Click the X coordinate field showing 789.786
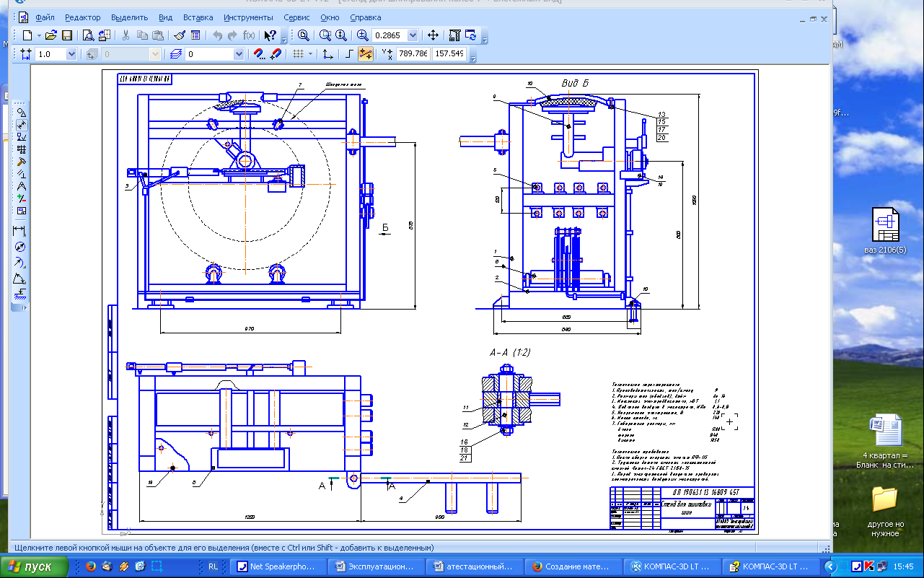 [x=413, y=54]
